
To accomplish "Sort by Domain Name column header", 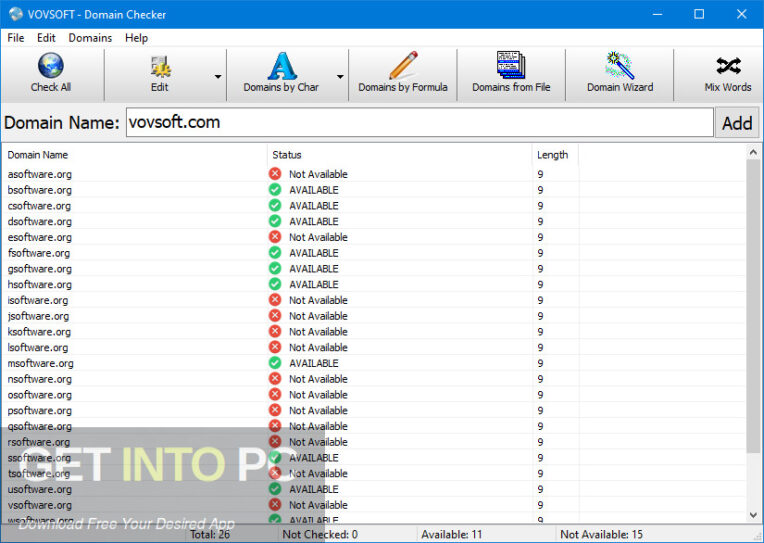I will 134,155.
